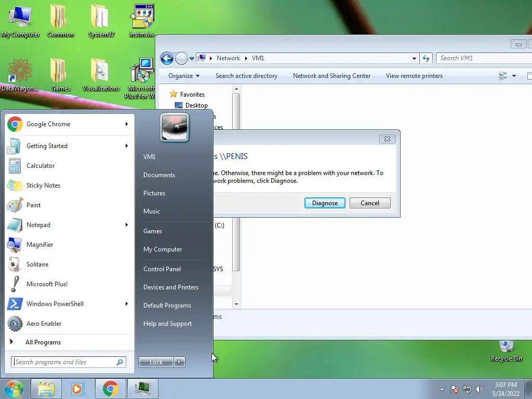Open My Computer from Start menu

point(163,249)
